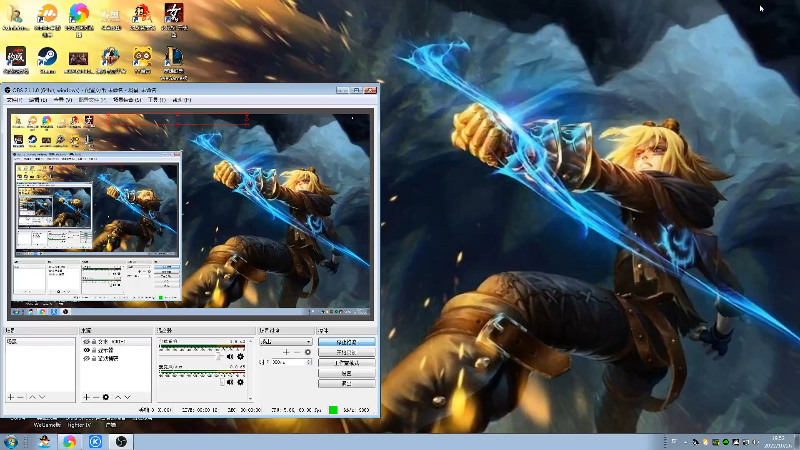Open the scene transition type dropdown
The width and height of the screenshot is (800, 450).
286,341
